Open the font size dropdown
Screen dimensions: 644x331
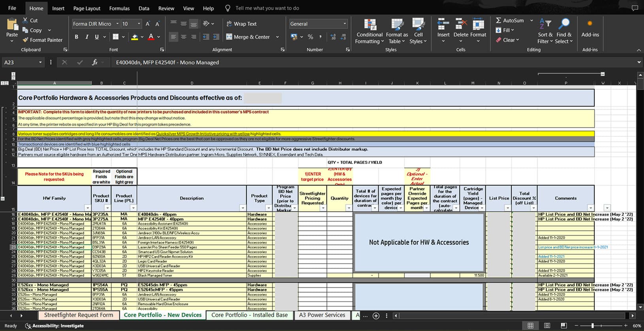[139, 24]
